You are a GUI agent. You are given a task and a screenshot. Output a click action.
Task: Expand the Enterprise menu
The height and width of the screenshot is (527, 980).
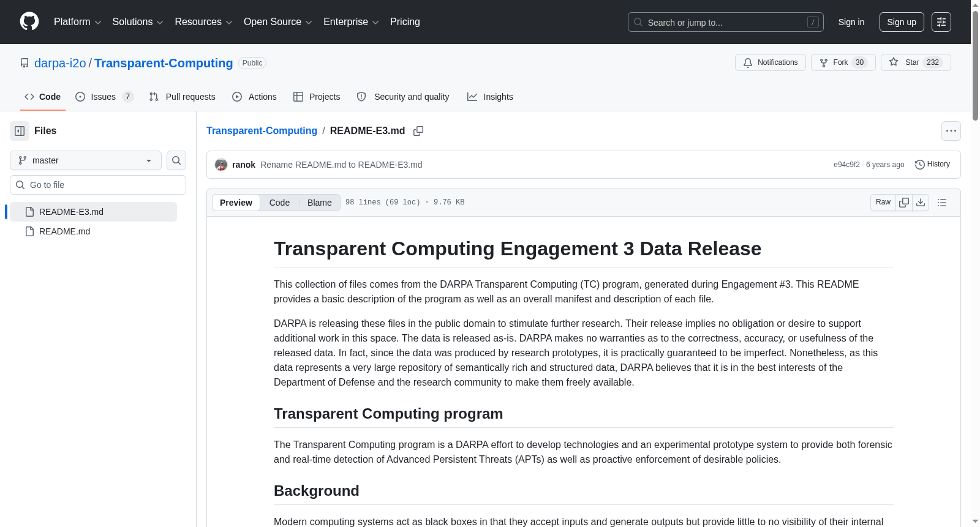point(351,22)
